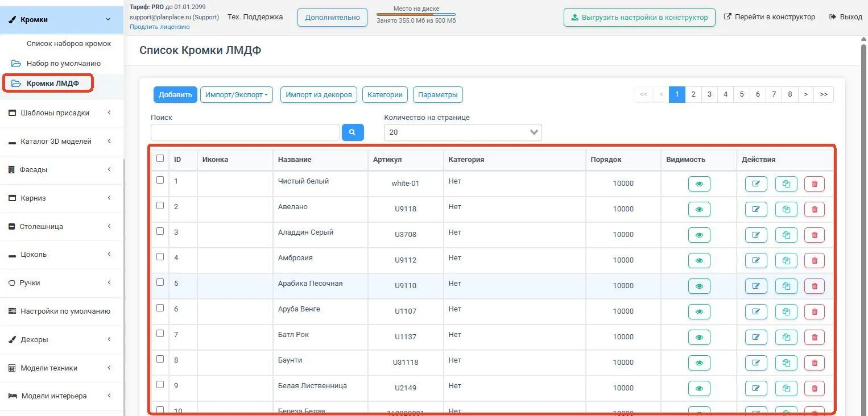Hide the Арабика Песочная edge
Viewport: 868px width, 416px height.
pos(699,286)
